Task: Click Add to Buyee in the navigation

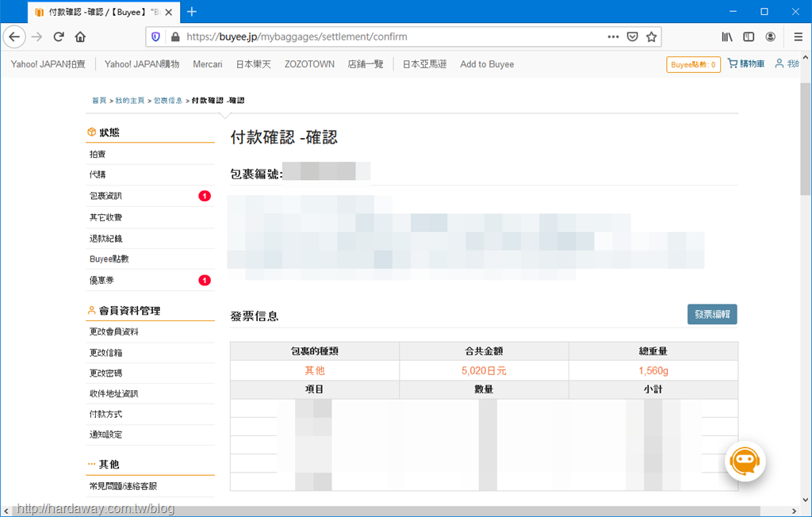Action: tap(488, 64)
